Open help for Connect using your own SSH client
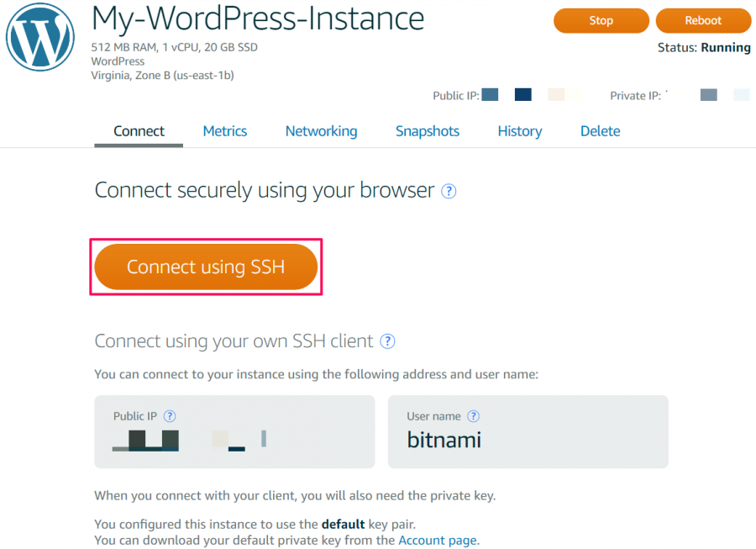Image resolution: width=756 pixels, height=549 pixels. pyautogui.click(x=387, y=341)
